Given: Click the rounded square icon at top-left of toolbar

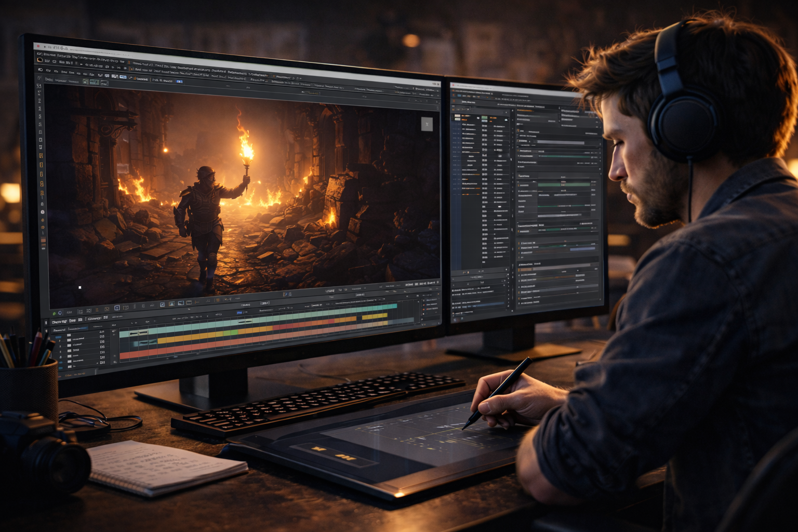Looking at the screenshot, I should pyautogui.click(x=40, y=61).
